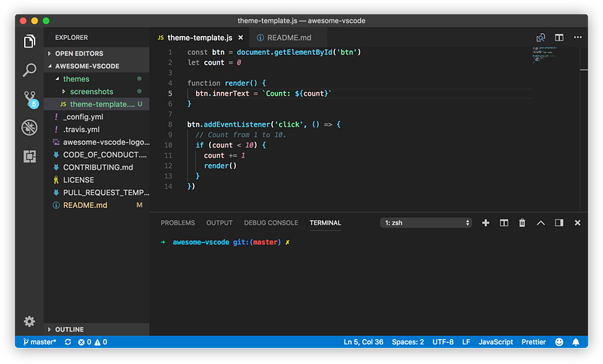Kill the terminal using trash icon
Image resolution: width=603 pixels, height=364 pixels.
pos(522,223)
